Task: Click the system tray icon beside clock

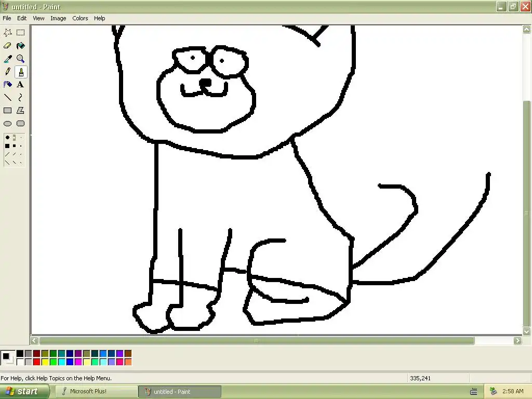Action: coord(494,391)
